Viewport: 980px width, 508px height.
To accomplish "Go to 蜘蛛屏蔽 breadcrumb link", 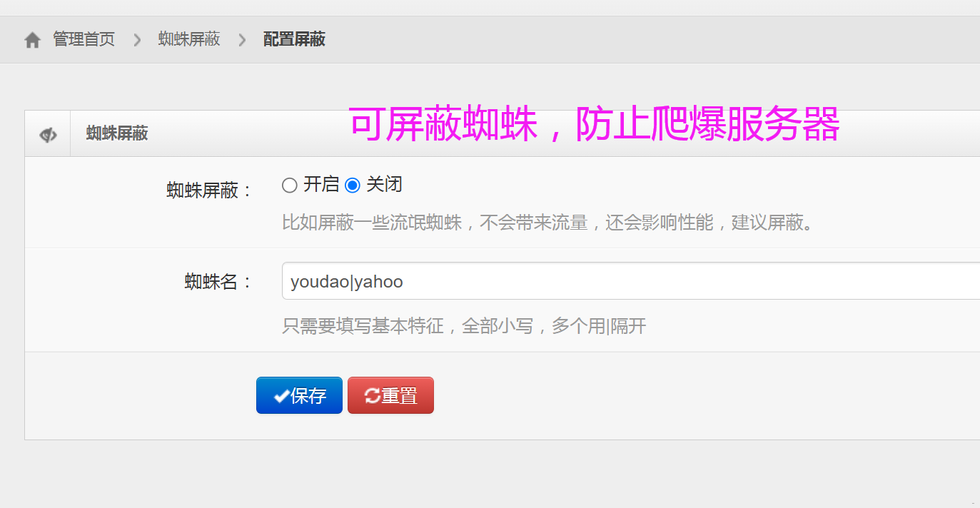I will click(189, 39).
